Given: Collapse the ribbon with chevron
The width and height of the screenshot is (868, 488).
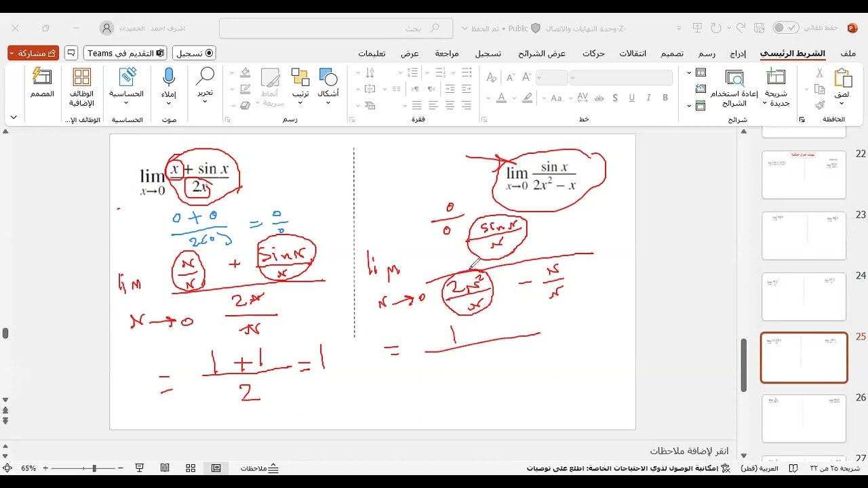Looking at the screenshot, I should point(13,117).
